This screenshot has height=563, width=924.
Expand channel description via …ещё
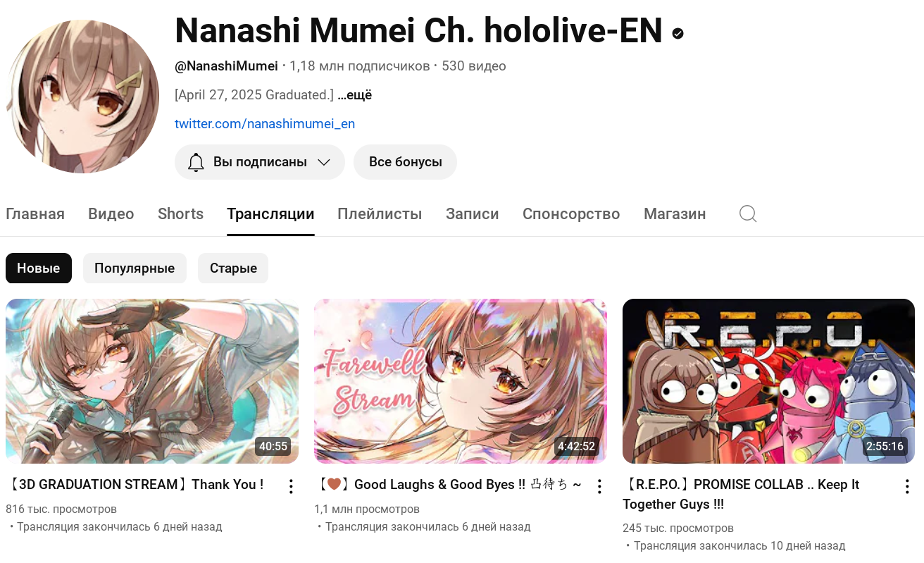(355, 94)
